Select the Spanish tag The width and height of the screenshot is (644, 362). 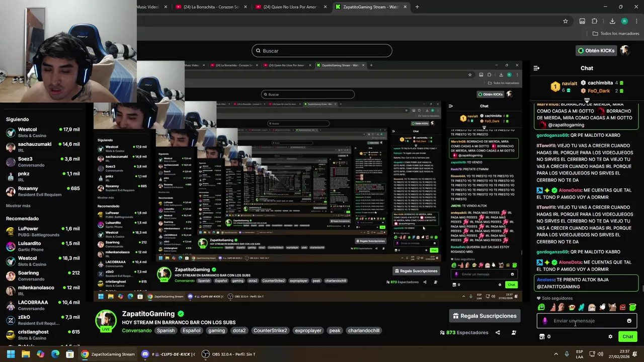[166, 330]
